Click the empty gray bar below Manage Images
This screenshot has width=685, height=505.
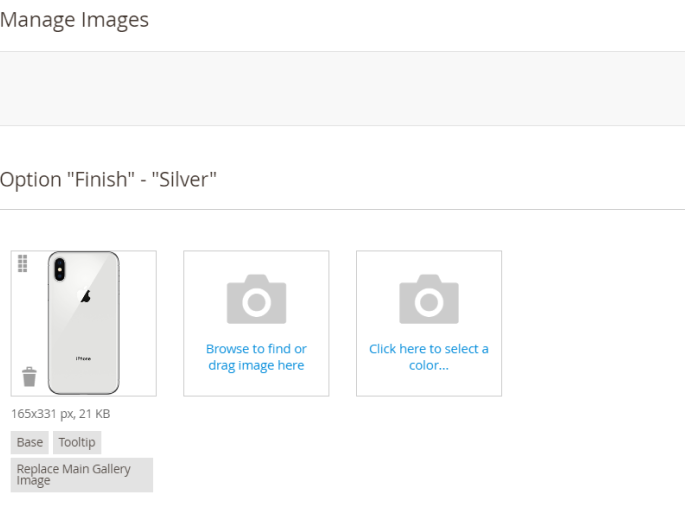coord(342,88)
